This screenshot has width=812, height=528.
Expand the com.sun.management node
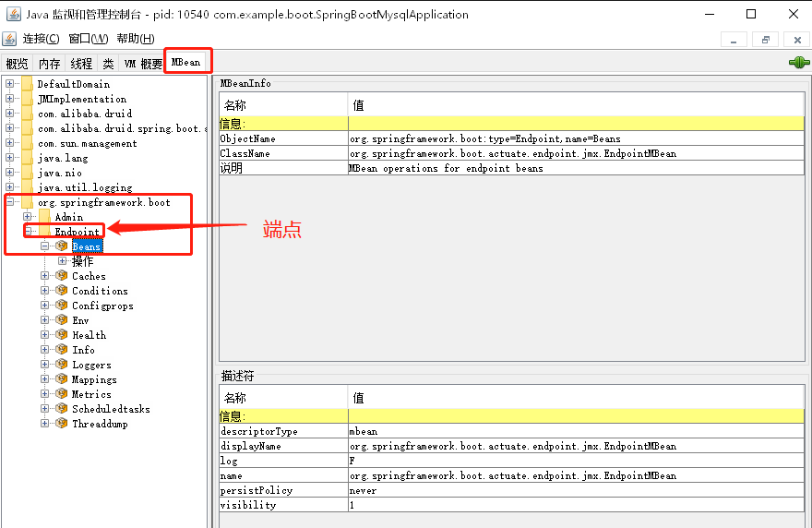[10, 142]
